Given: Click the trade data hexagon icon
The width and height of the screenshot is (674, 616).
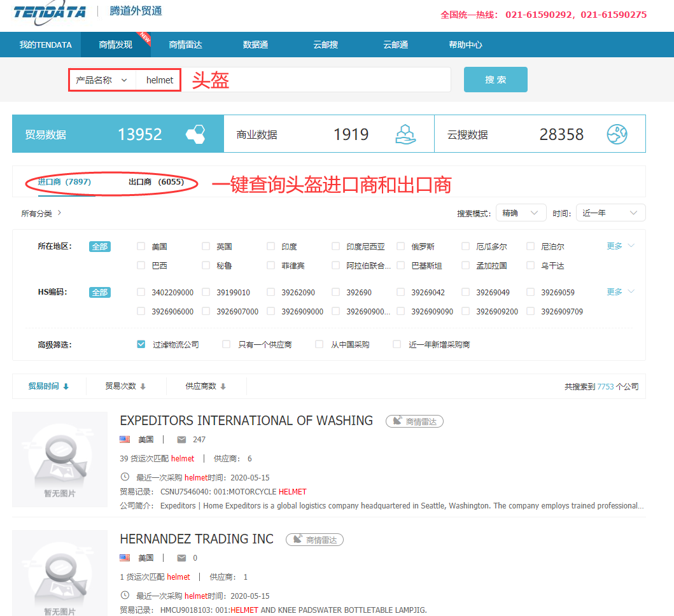Looking at the screenshot, I should coord(195,134).
